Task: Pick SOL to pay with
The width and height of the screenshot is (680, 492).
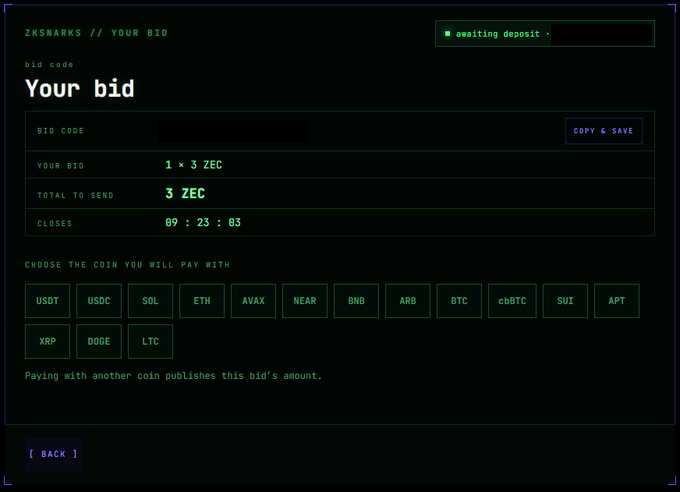Action: [x=150, y=301]
